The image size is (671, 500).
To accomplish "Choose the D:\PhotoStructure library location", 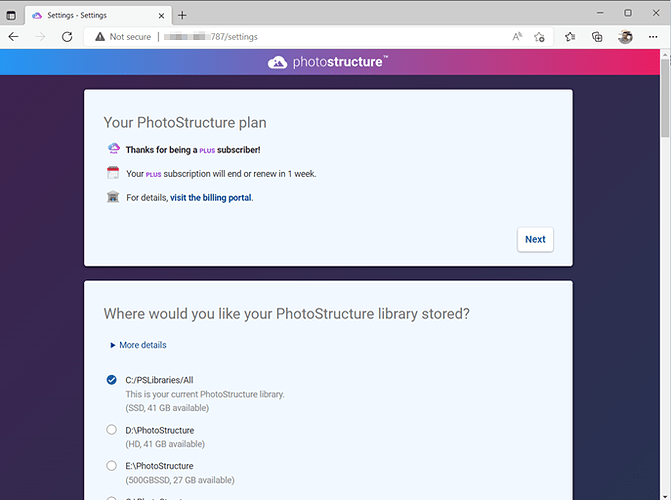I will (112, 430).
